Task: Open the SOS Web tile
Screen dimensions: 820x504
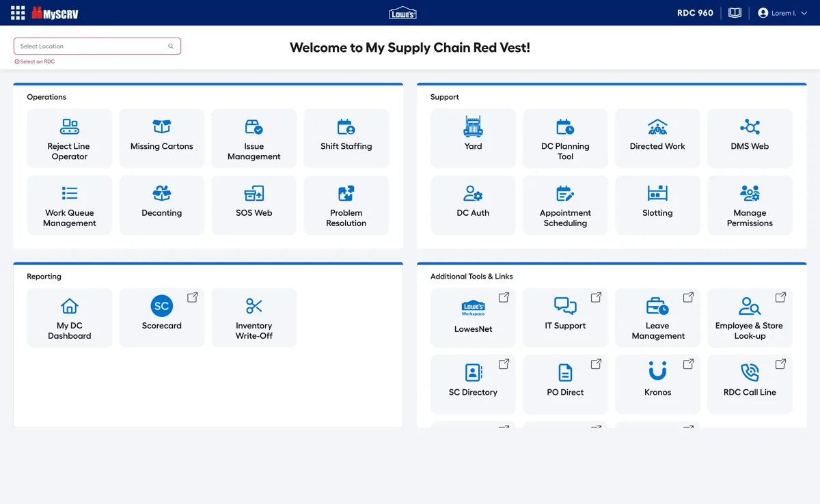Action: 254,205
